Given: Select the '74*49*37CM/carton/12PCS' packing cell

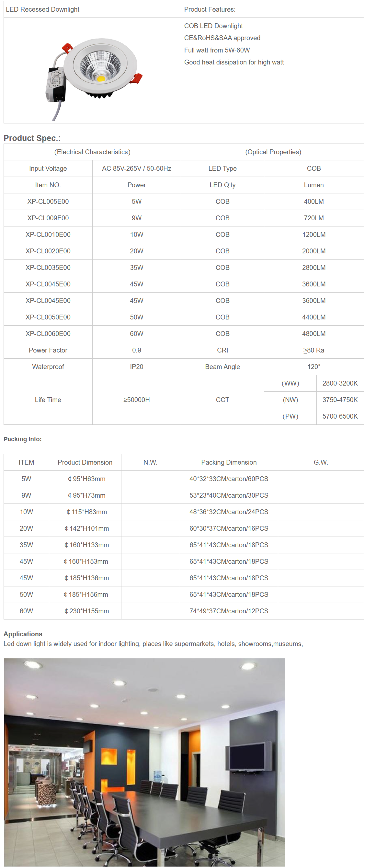Looking at the screenshot, I should click(x=229, y=611).
